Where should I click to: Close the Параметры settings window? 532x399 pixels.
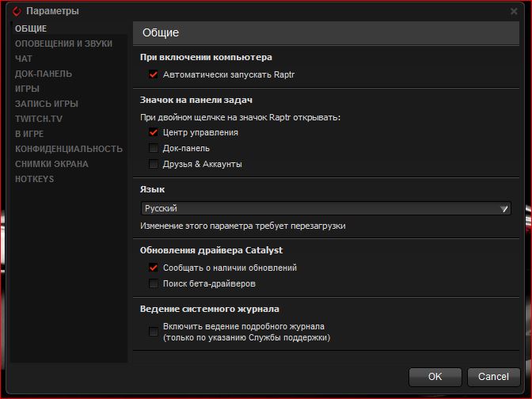click(x=514, y=12)
